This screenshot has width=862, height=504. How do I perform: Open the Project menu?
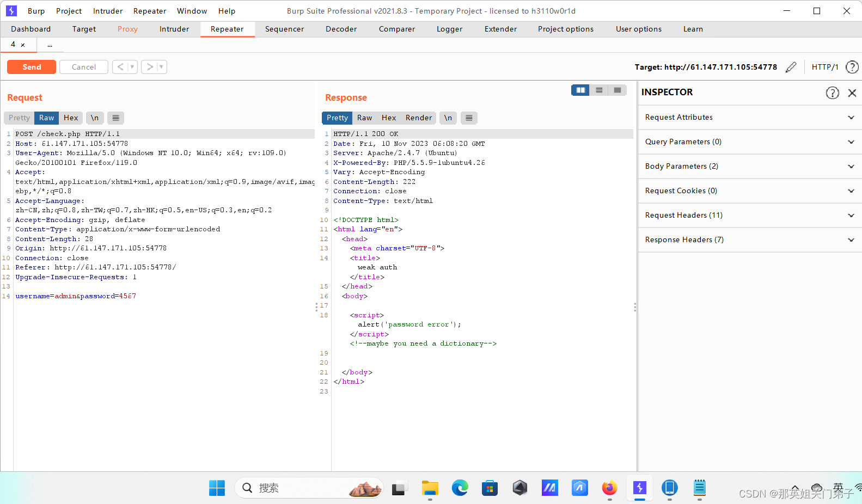[69, 11]
